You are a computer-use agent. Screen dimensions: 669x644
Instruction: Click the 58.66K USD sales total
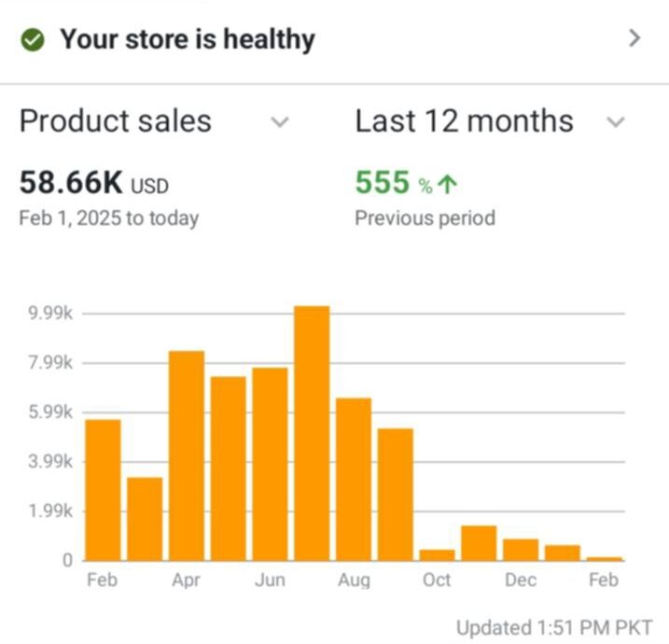pos(93,184)
